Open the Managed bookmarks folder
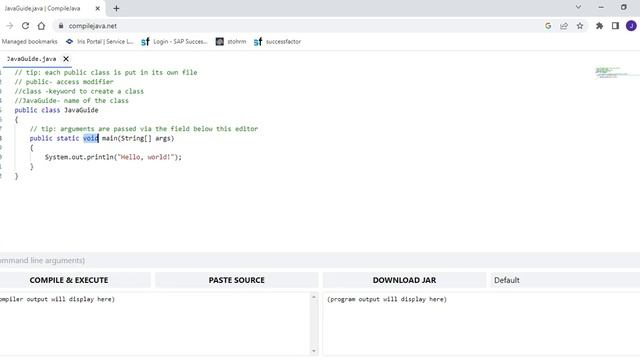This screenshot has height=360, width=640. pyautogui.click(x=29, y=42)
